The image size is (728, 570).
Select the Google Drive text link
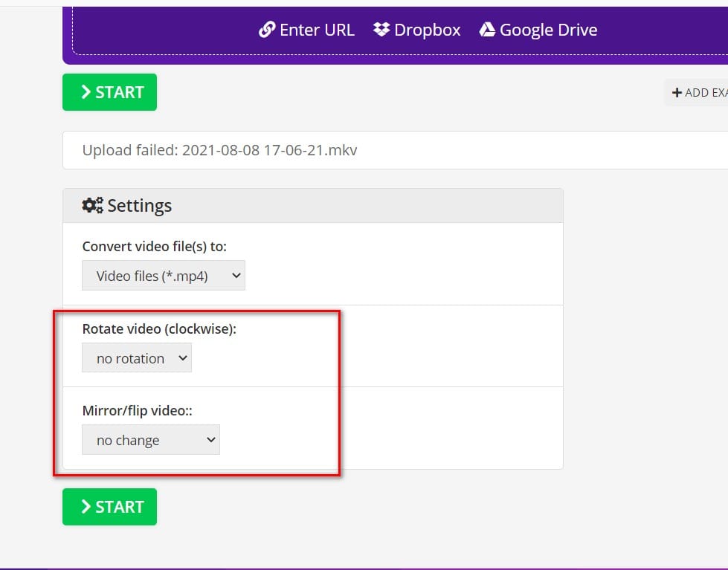(548, 30)
